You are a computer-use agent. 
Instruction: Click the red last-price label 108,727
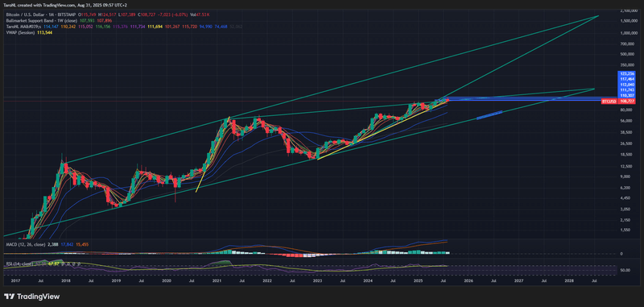point(627,101)
